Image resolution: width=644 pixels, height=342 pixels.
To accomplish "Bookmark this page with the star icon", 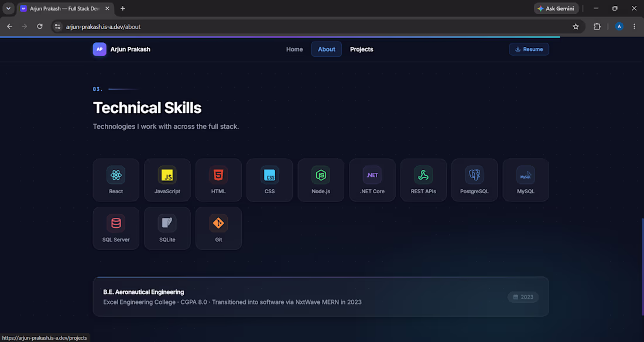I will click(x=576, y=27).
